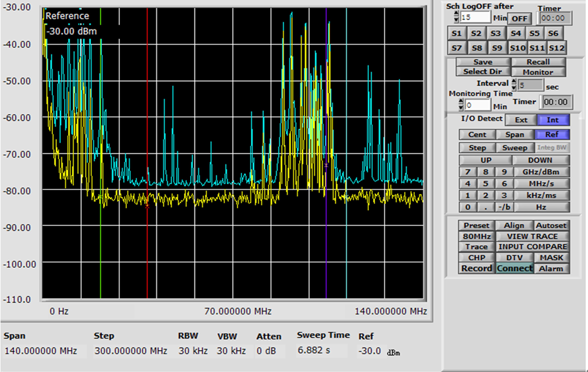Open the VIEW TRACE function

coord(532,236)
